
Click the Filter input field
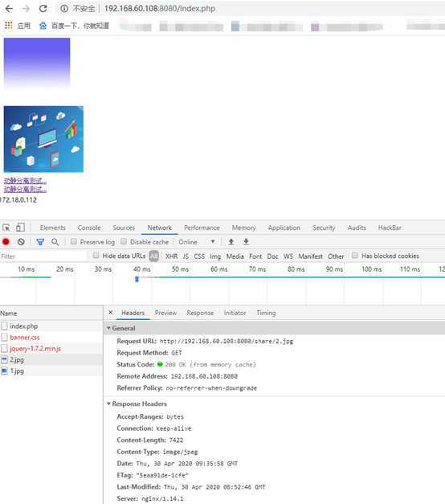click(43, 256)
